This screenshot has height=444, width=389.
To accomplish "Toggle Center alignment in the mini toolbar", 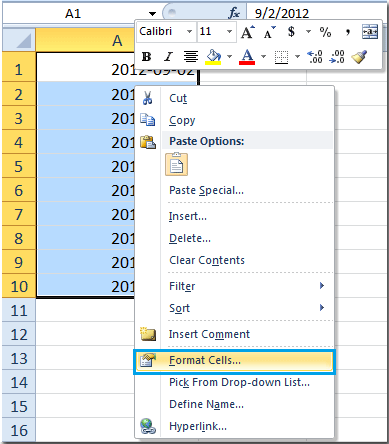I will tap(191, 57).
